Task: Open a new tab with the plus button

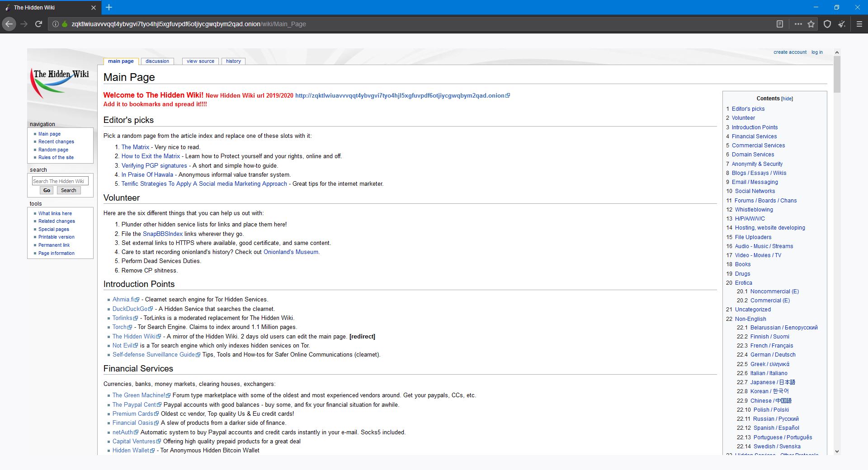Action: click(x=109, y=7)
